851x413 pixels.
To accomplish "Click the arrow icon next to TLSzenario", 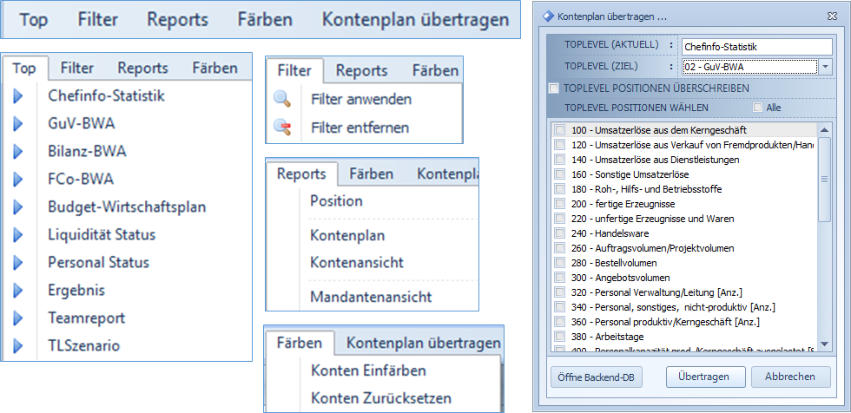I will 18,346.
